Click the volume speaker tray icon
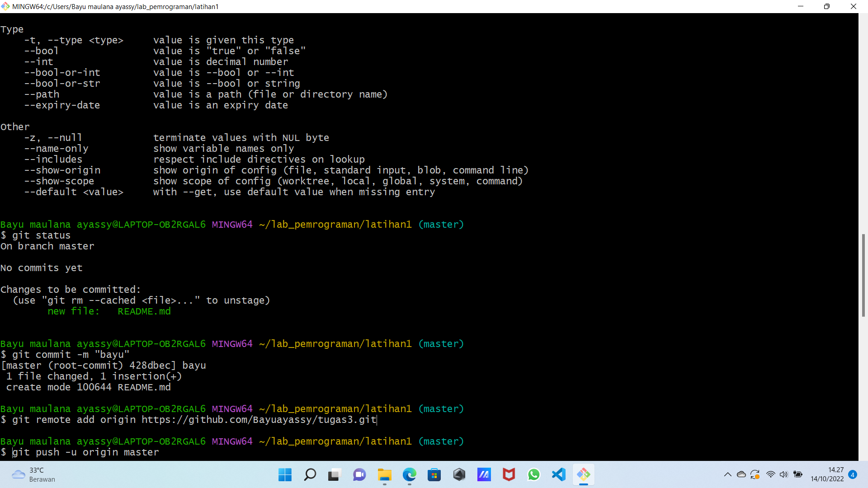 pos(784,474)
